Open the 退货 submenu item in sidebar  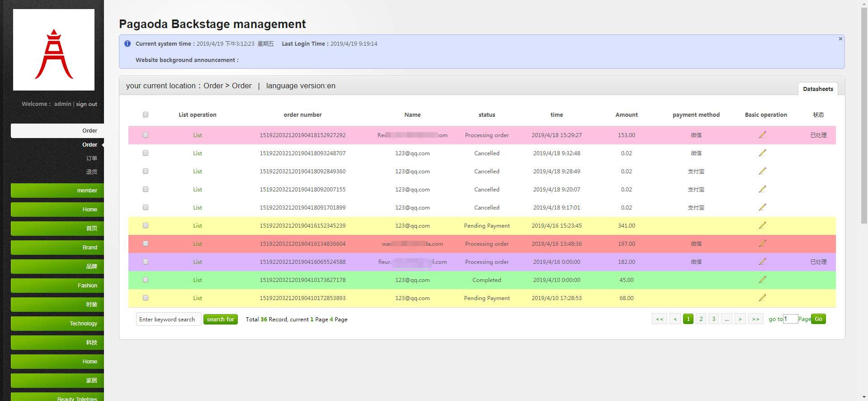(92, 172)
